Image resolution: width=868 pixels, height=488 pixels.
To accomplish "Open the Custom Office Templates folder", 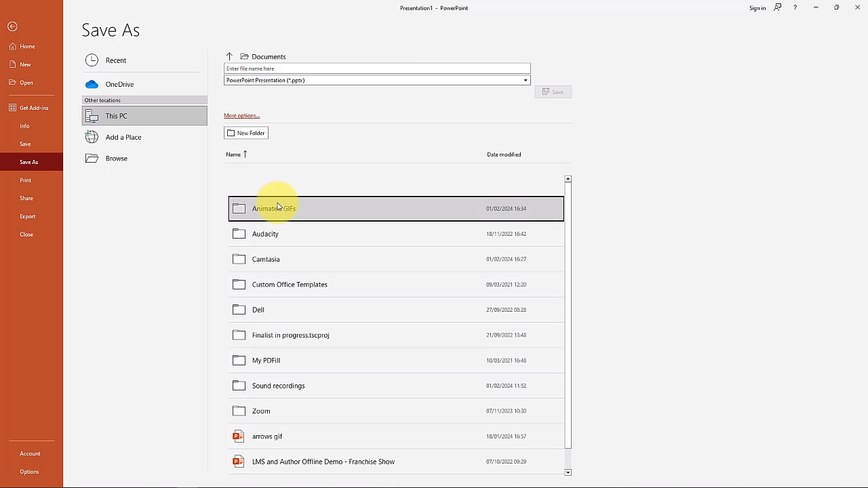I will [290, 285].
